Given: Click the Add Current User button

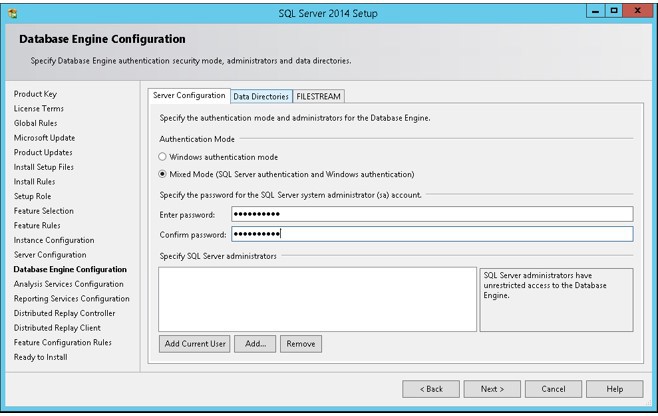Looking at the screenshot, I should tap(195, 343).
